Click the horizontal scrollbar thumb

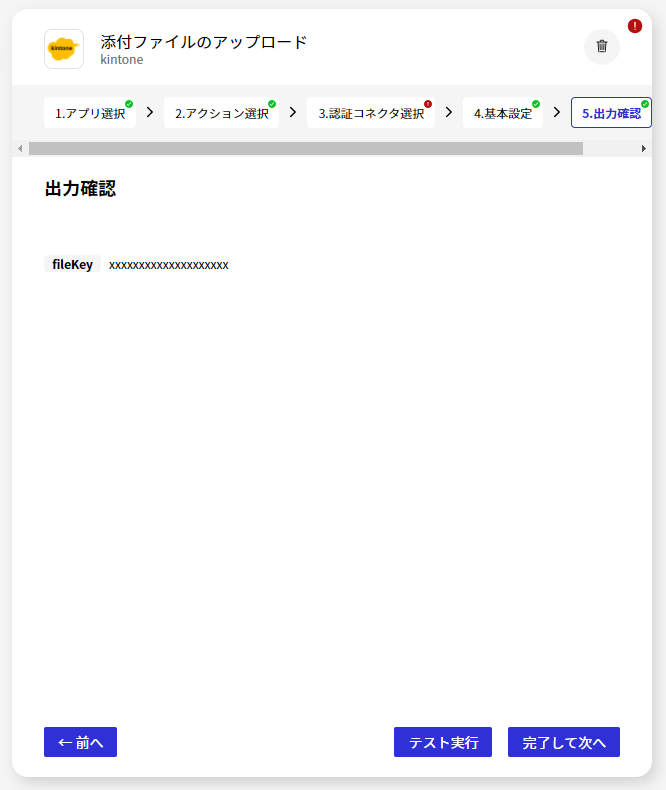[x=305, y=148]
